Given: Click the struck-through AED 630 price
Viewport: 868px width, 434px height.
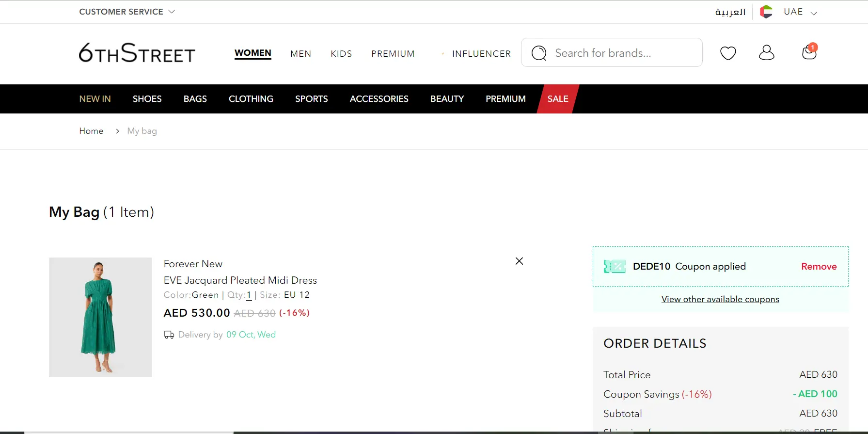Looking at the screenshot, I should 255,313.
